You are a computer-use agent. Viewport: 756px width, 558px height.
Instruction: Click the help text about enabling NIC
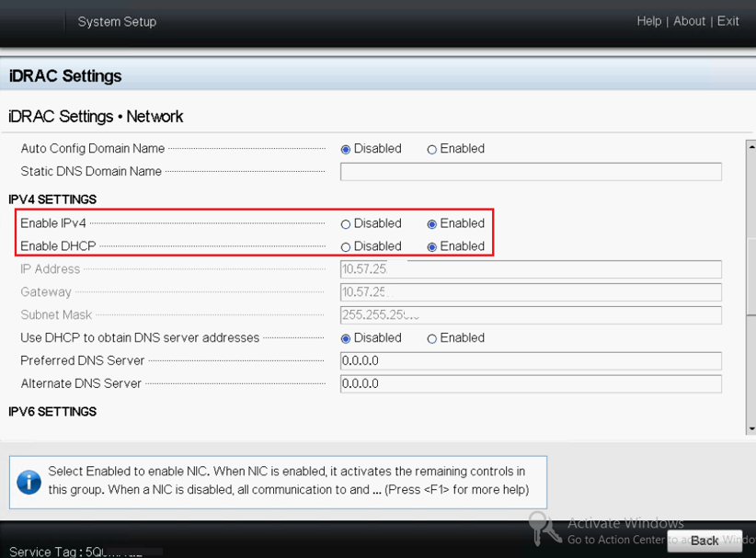(288, 481)
